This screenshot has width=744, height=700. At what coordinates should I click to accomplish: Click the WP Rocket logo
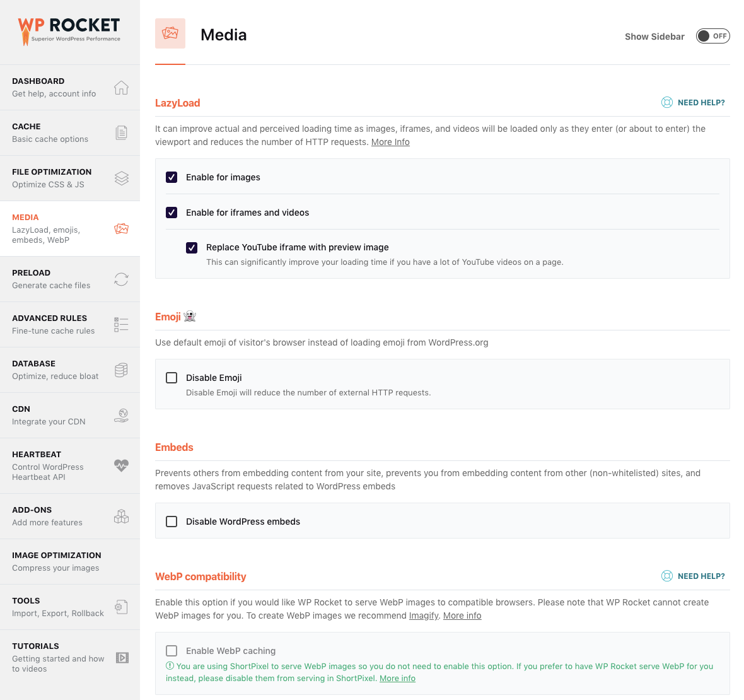[x=69, y=30]
